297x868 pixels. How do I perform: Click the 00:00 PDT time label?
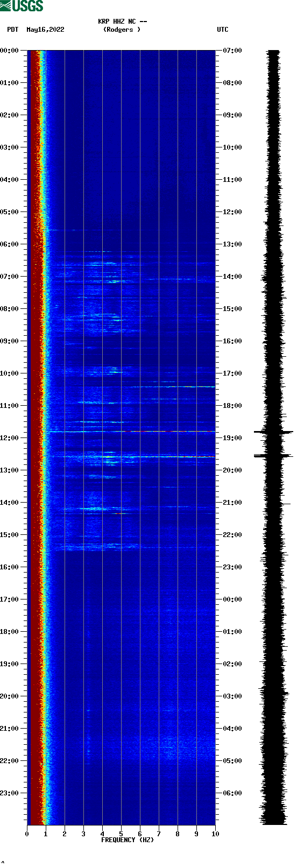pyautogui.click(x=10, y=51)
